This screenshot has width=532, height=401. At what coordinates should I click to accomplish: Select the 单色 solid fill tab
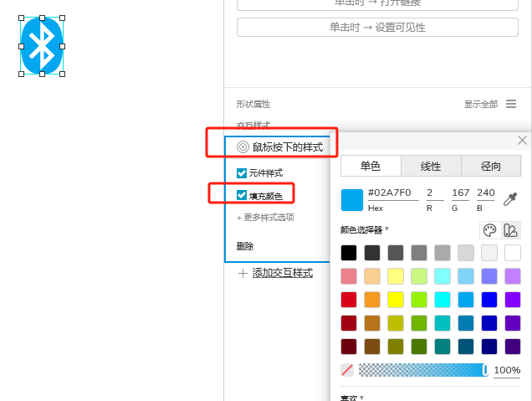[371, 166]
